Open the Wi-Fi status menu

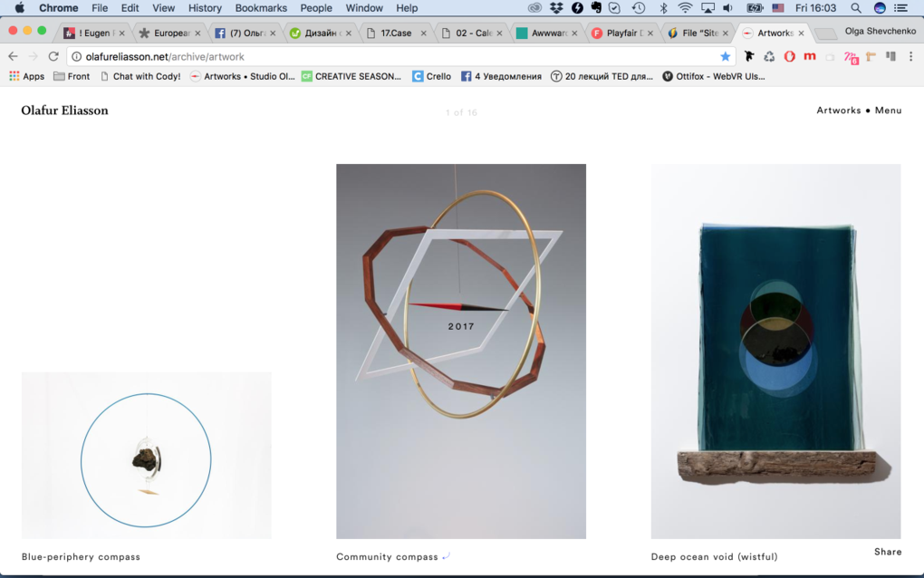coord(685,8)
